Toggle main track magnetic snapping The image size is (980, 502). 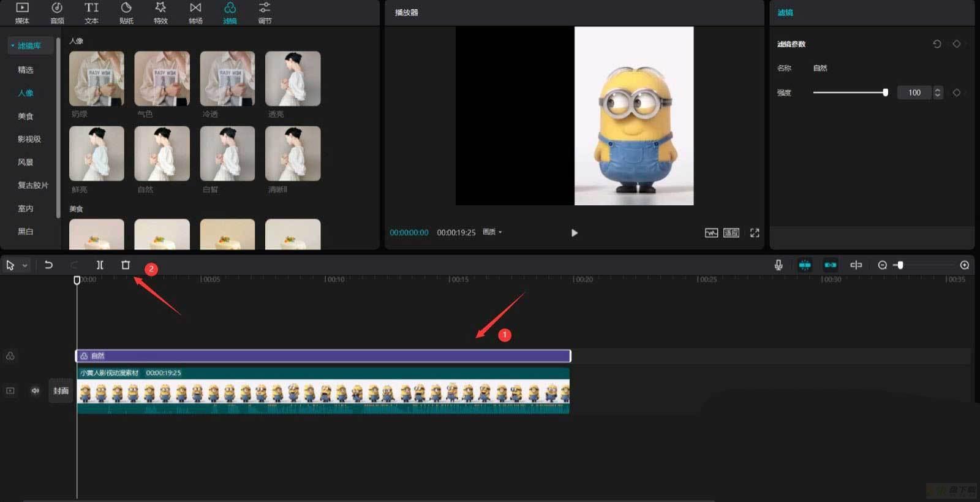805,265
